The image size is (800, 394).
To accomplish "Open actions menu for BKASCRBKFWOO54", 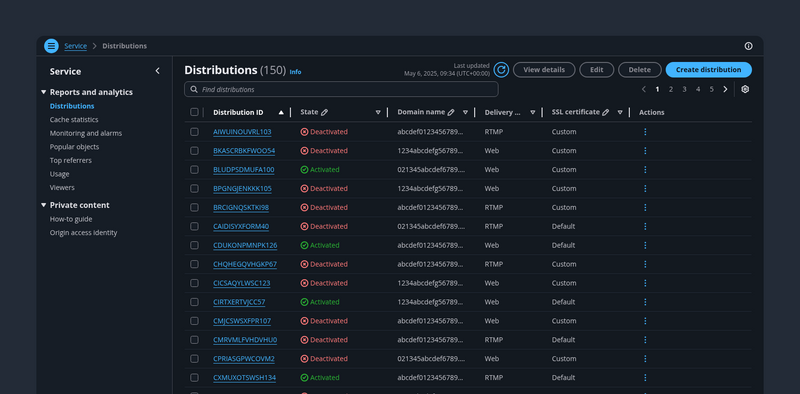I will click(645, 151).
